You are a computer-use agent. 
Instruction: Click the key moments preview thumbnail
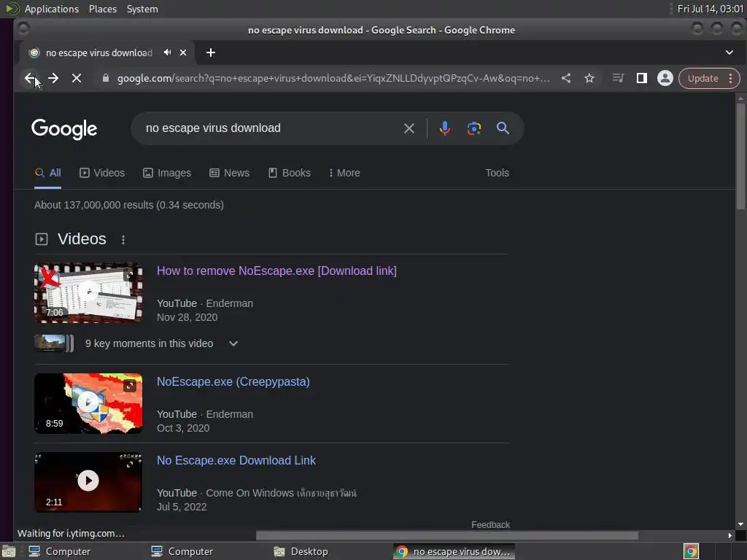coord(53,343)
